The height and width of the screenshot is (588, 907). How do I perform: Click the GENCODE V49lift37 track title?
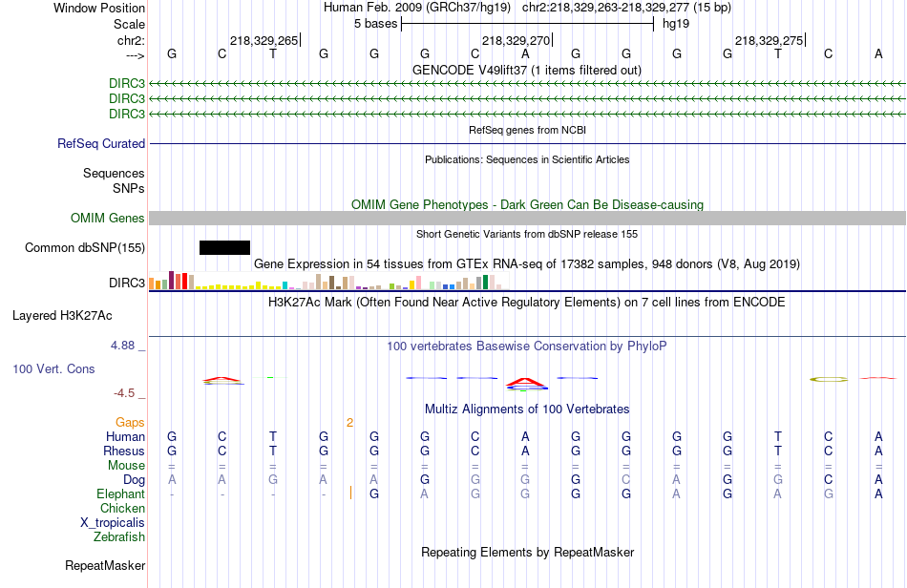click(526, 70)
